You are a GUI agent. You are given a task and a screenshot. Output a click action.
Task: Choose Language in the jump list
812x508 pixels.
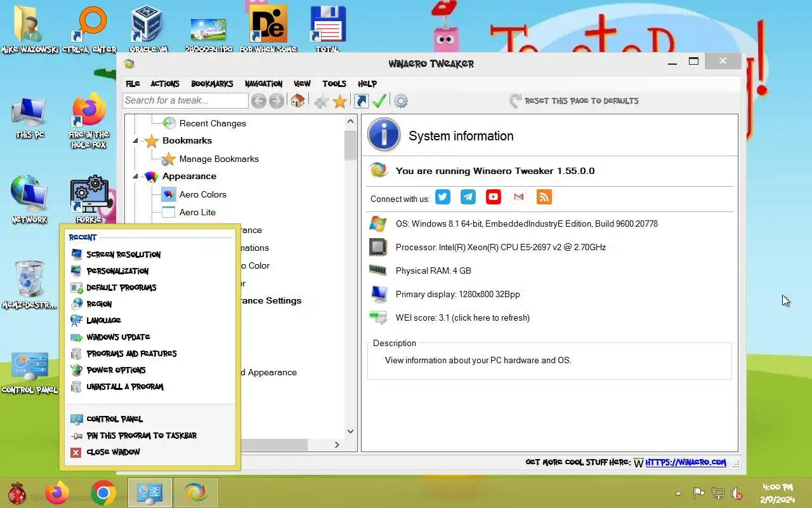(150, 321)
